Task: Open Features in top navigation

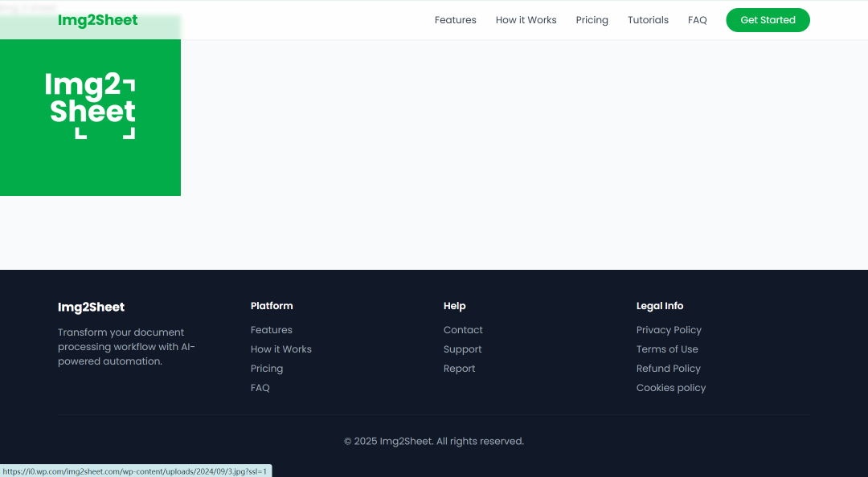Action: (x=455, y=20)
